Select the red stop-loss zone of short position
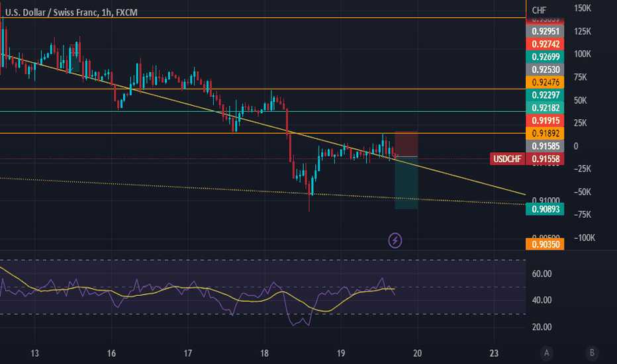This screenshot has height=364, width=617. 406,144
